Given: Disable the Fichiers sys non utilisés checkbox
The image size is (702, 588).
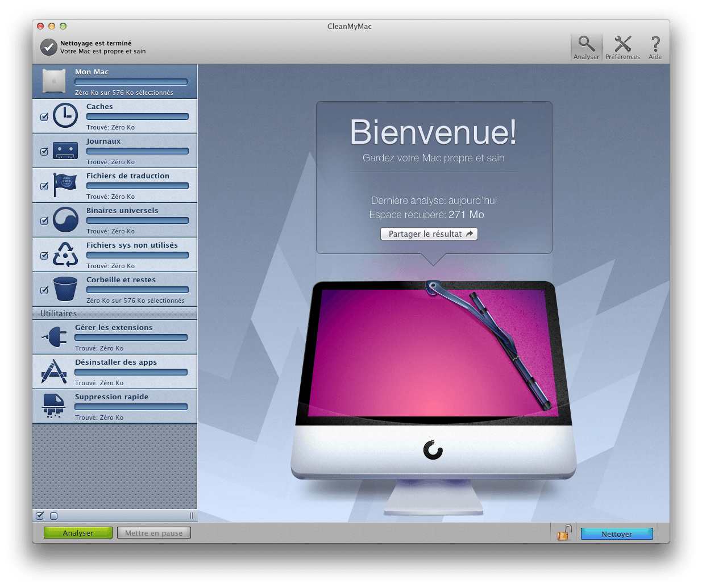Looking at the screenshot, I should click(x=44, y=256).
